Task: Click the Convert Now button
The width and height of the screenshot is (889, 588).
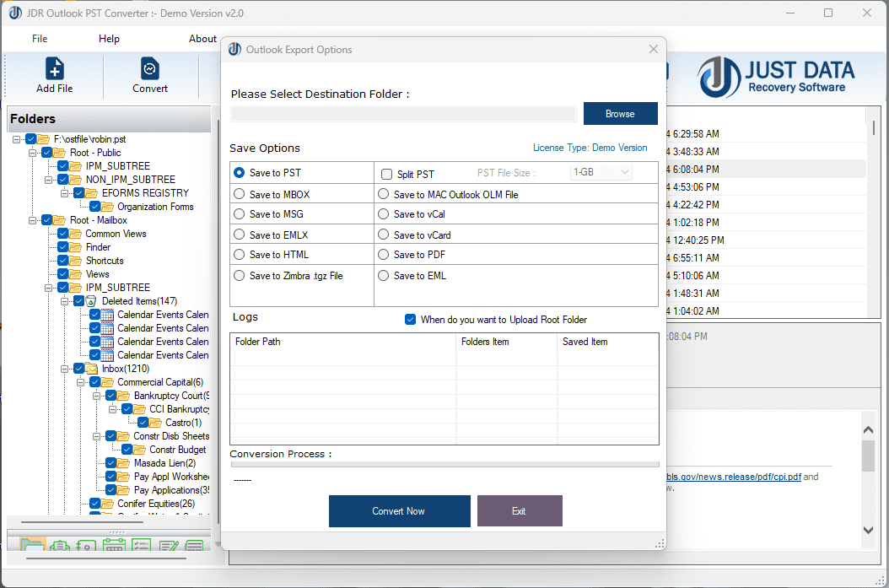Action: (x=399, y=510)
